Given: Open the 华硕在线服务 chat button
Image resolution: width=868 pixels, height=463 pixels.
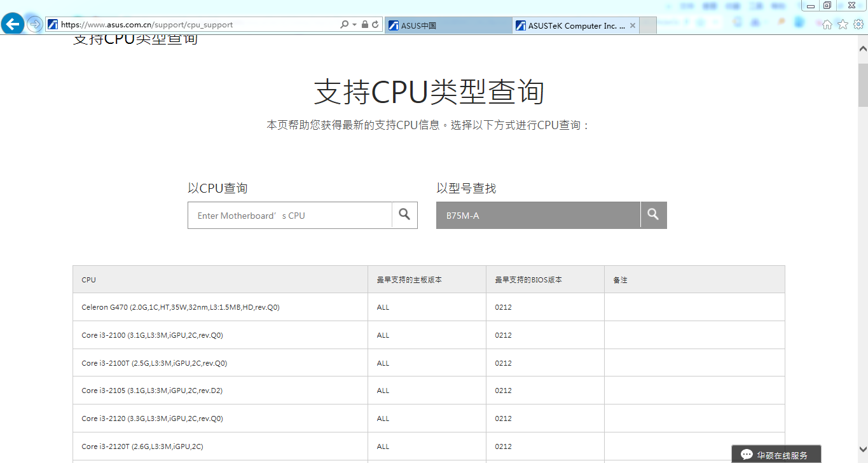Looking at the screenshot, I should pos(776,455).
